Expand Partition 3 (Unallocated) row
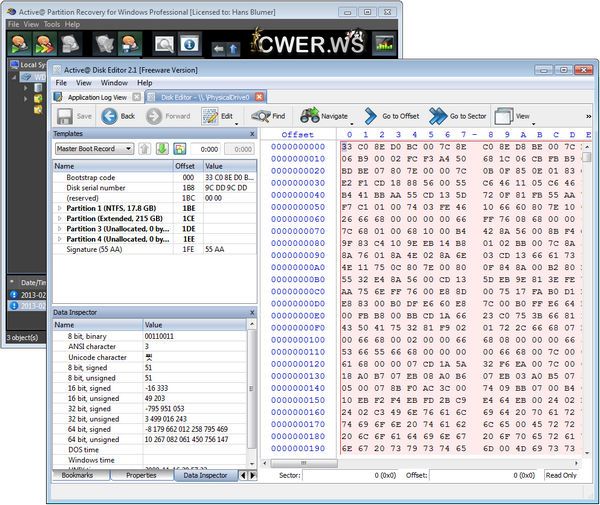This screenshot has width=600, height=505. [x=60, y=229]
